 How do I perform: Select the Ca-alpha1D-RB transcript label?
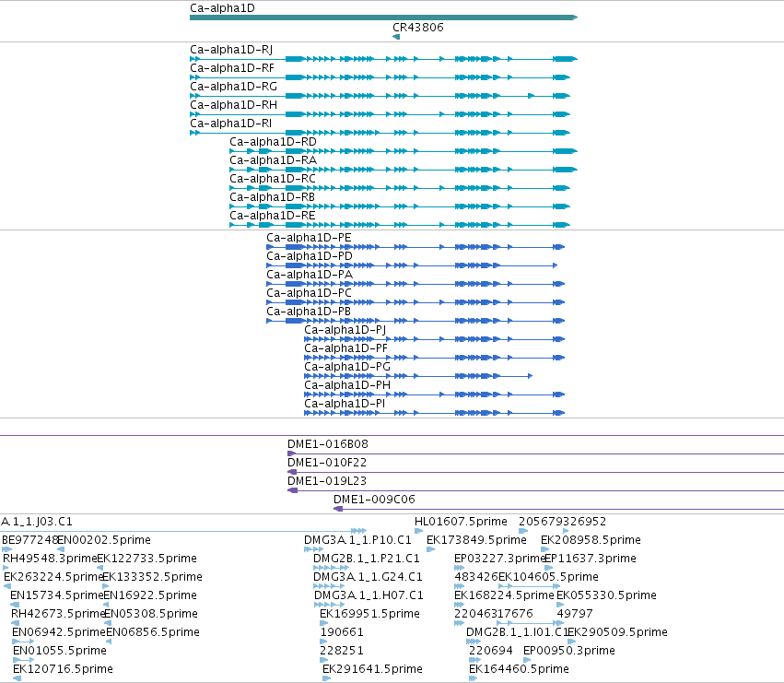click(272, 197)
